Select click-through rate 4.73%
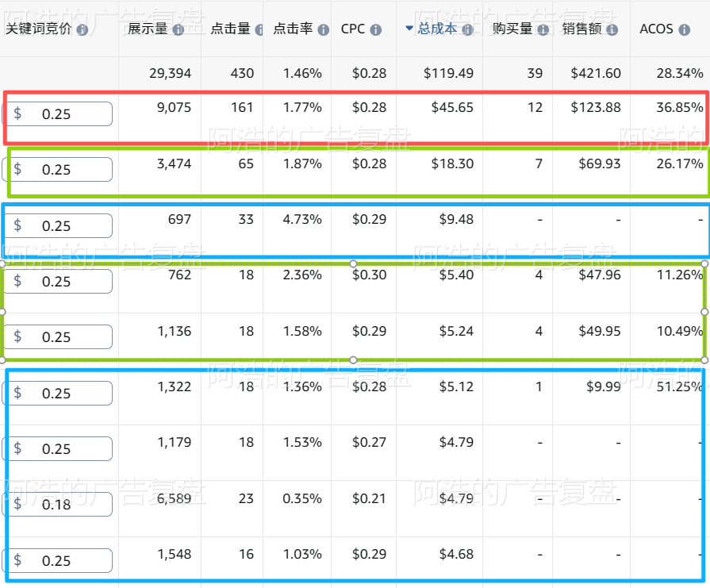Image resolution: width=710 pixels, height=588 pixels. [x=302, y=220]
